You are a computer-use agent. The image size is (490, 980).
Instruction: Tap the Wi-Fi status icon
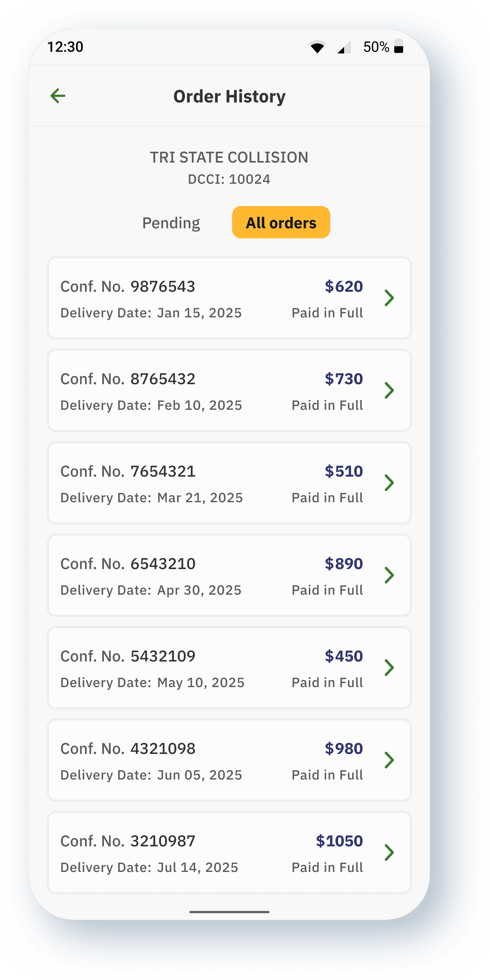point(317,47)
